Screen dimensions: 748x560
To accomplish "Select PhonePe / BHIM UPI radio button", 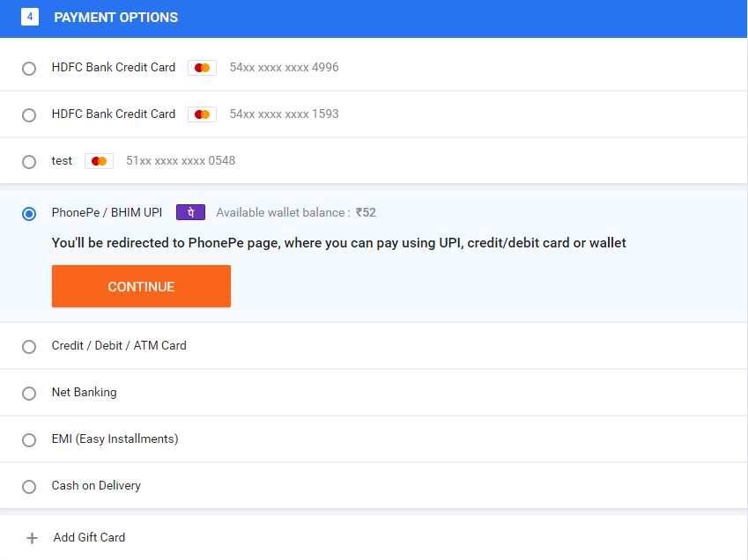I will pos(29,214).
